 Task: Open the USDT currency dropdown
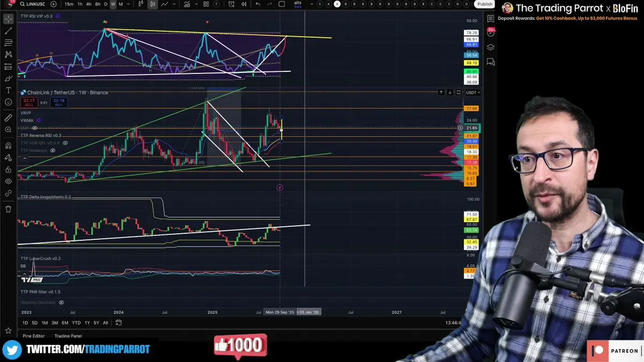click(472, 92)
